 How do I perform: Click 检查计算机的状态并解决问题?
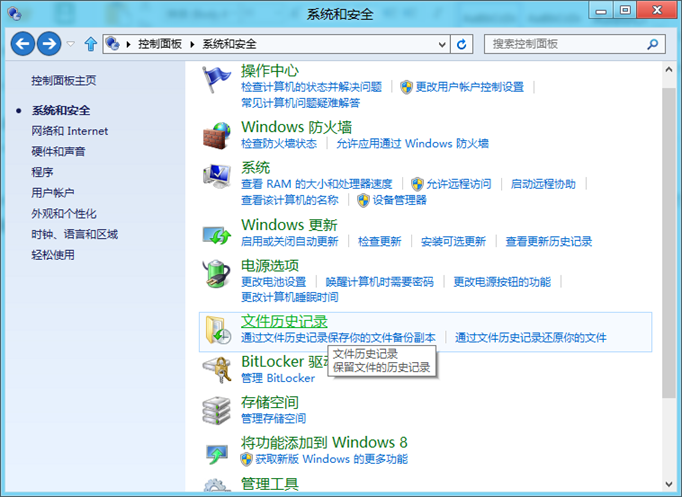tap(311, 87)
